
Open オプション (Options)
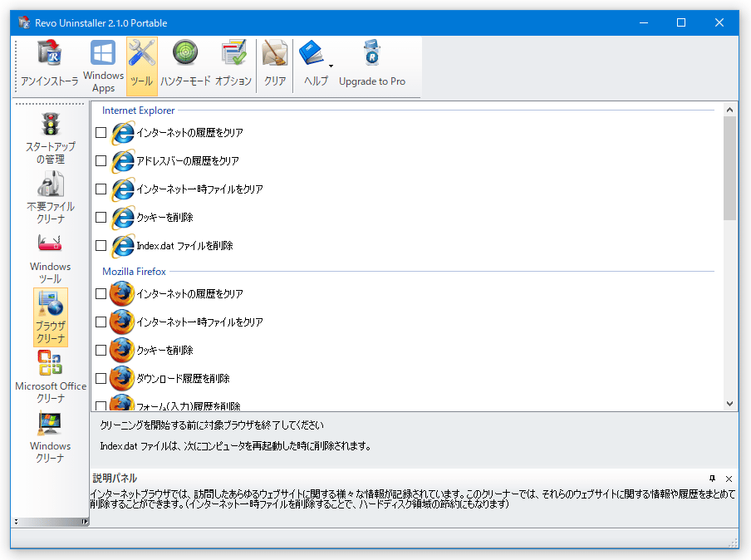[233, 65]
